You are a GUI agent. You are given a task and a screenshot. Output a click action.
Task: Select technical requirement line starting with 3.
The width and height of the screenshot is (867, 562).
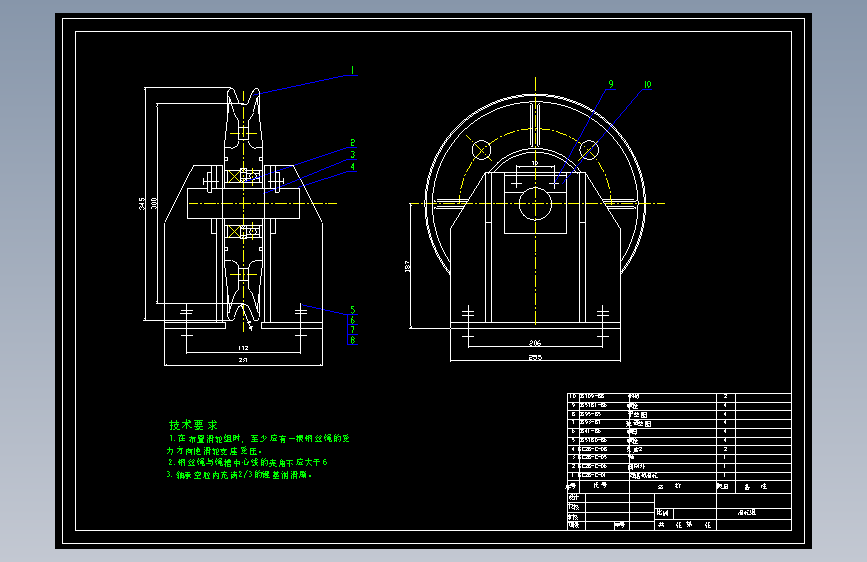point(239,475)
